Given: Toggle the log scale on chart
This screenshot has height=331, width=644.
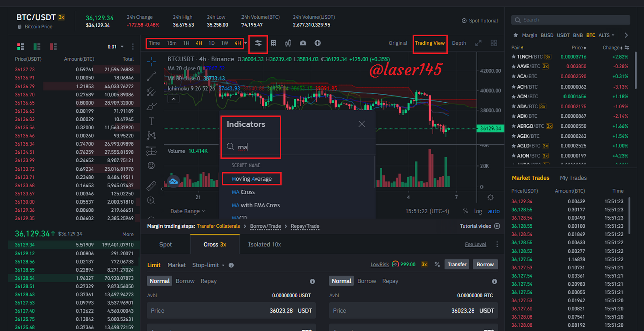Looking at the screenshot, I should 478,211.
